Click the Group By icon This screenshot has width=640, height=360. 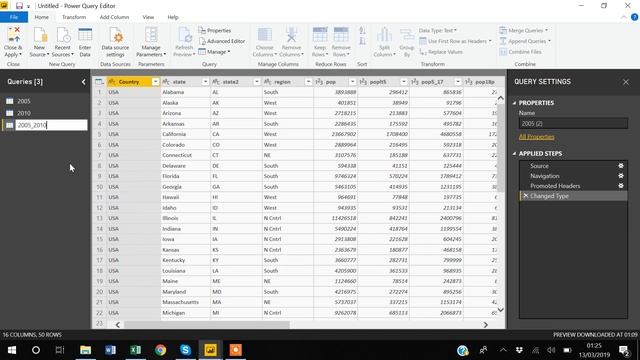[407, 35]
